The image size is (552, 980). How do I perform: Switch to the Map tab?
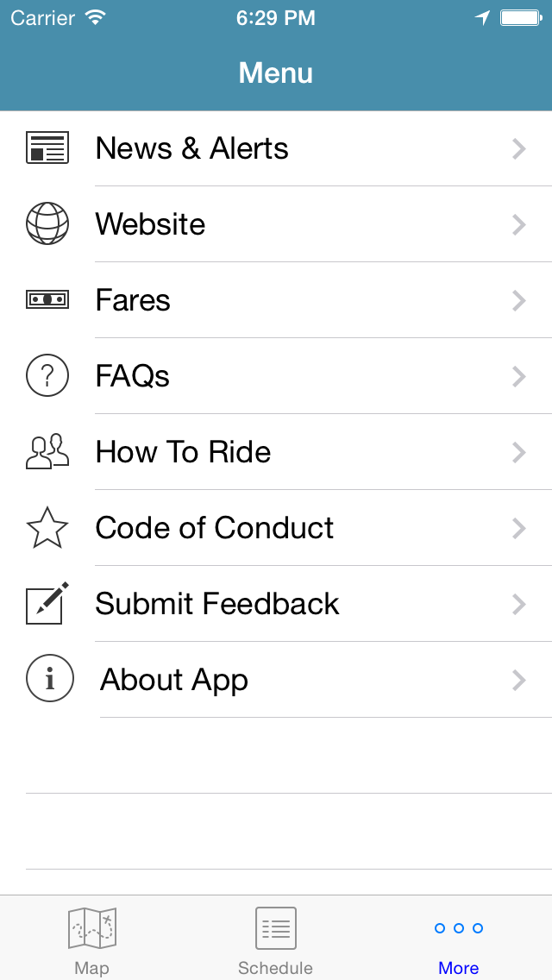tap(91, 940)
